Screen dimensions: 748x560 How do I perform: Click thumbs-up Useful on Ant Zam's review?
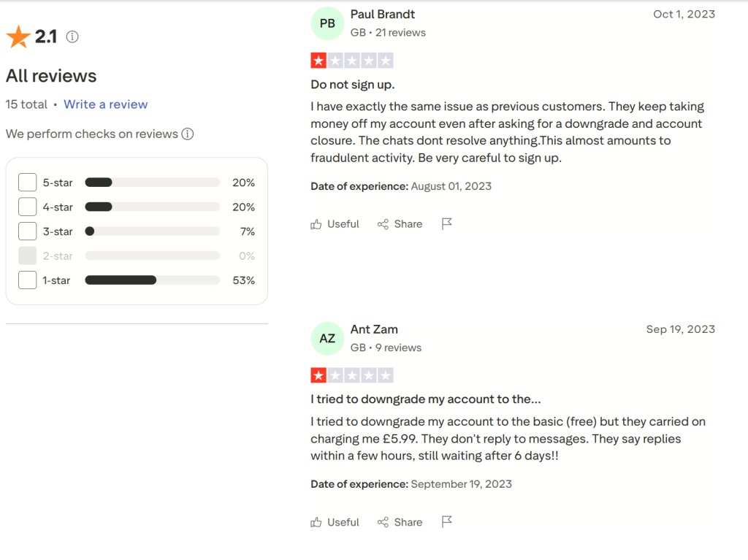[316, 522]
